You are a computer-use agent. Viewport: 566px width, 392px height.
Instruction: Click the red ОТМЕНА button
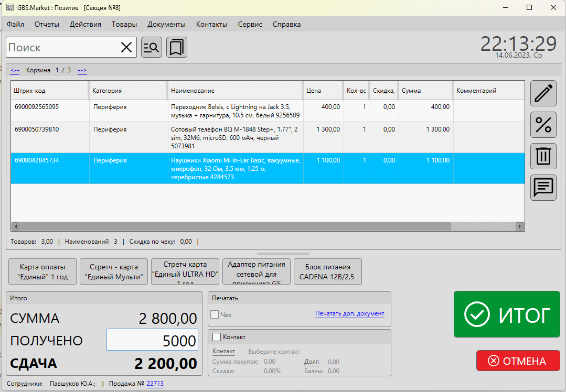point(518,361)
